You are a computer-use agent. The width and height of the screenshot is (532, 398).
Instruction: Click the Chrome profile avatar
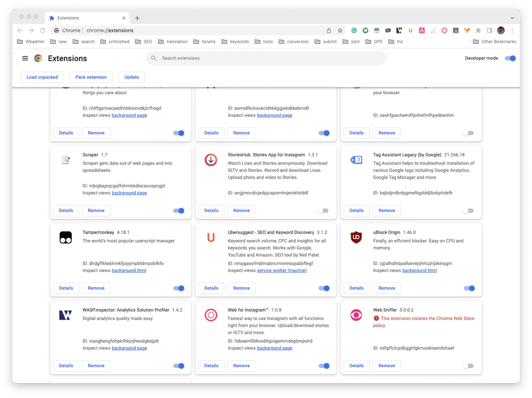coord(500,30)
